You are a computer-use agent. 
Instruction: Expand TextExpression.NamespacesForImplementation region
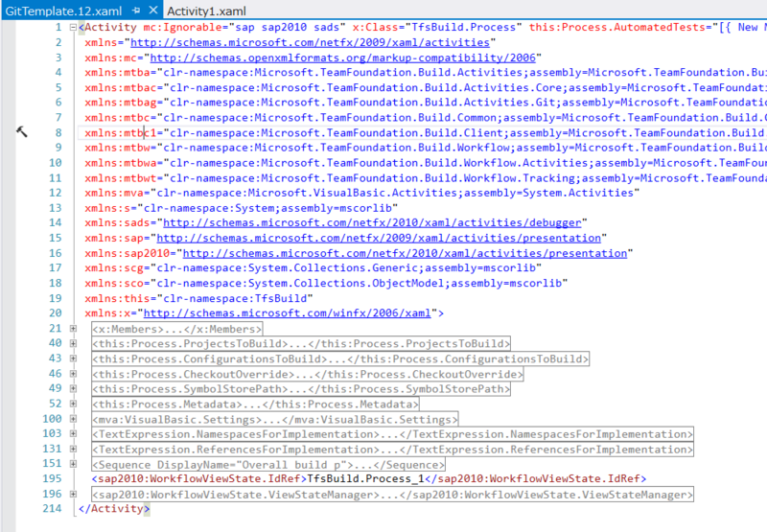(73, 433)
